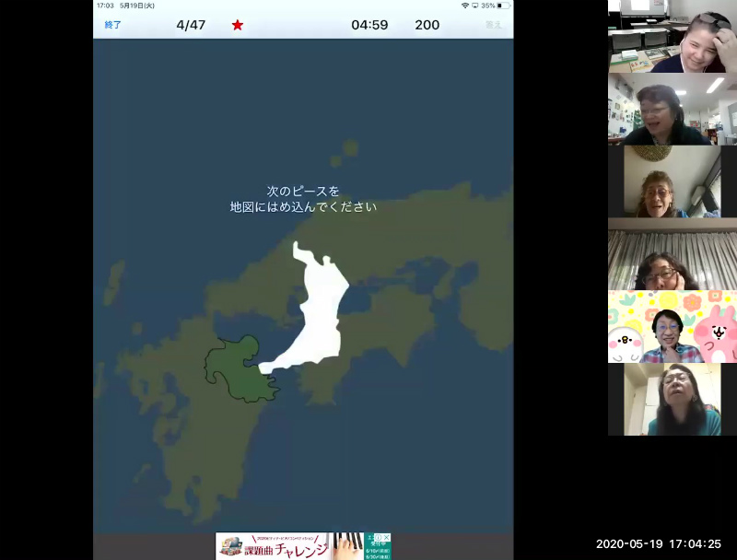Click the battery icon in status bar
Screen dimensions: 737x560
[x=504, y=6]
